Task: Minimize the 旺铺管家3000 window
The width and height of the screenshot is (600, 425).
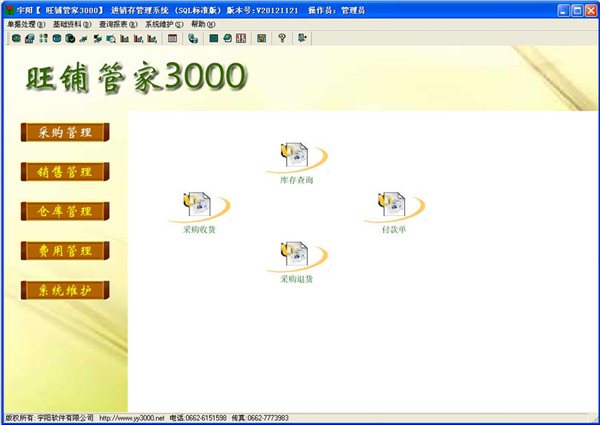Action: point(564,10)
